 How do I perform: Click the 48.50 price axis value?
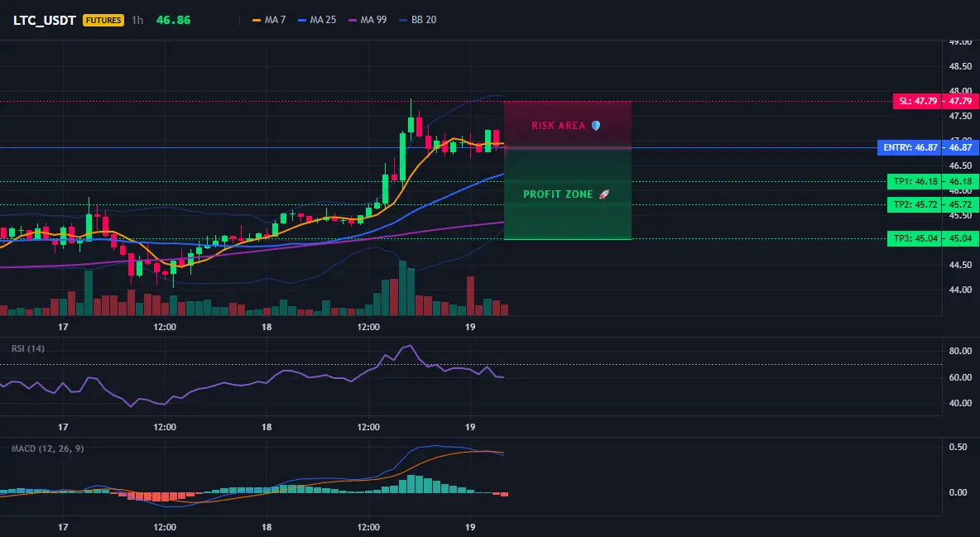pyautogui.click(x=960, y=66)
